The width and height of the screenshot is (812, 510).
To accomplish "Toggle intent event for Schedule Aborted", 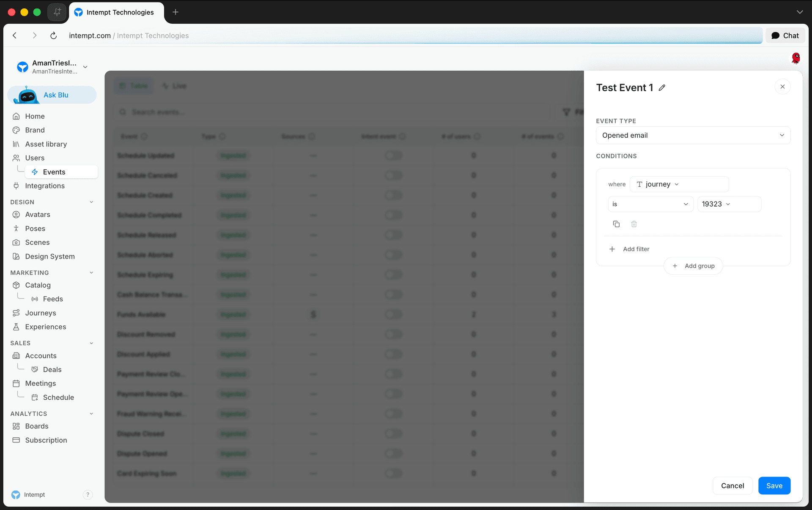I will pyautogui.click(x=393, y=255).
